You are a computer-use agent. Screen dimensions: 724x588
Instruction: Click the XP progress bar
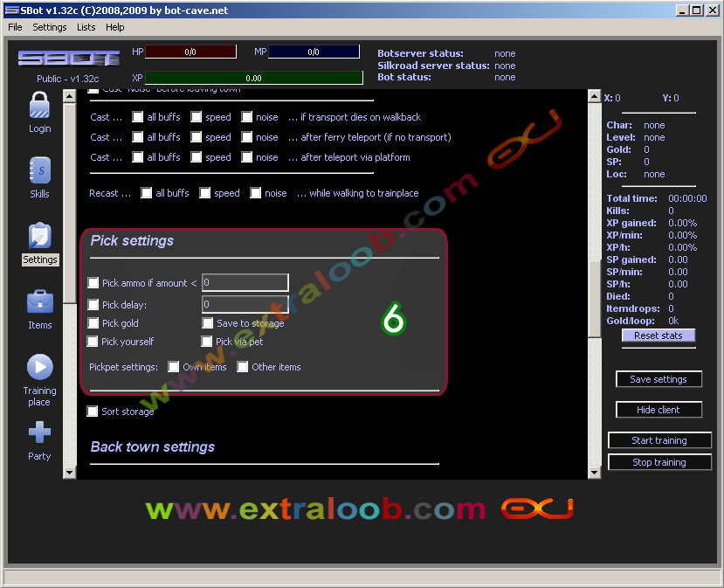pyautogui.click(x=254, y=78)
